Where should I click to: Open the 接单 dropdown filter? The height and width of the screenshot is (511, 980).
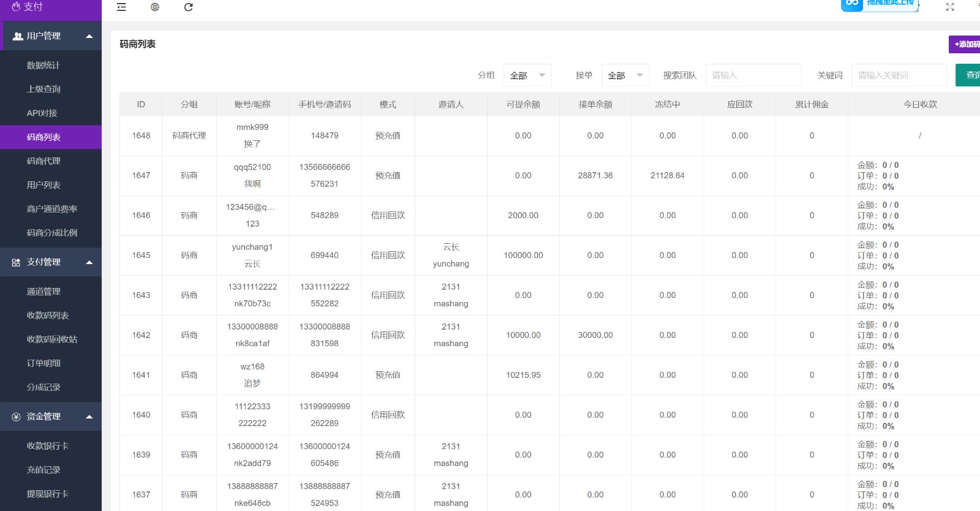pos(625,75)
